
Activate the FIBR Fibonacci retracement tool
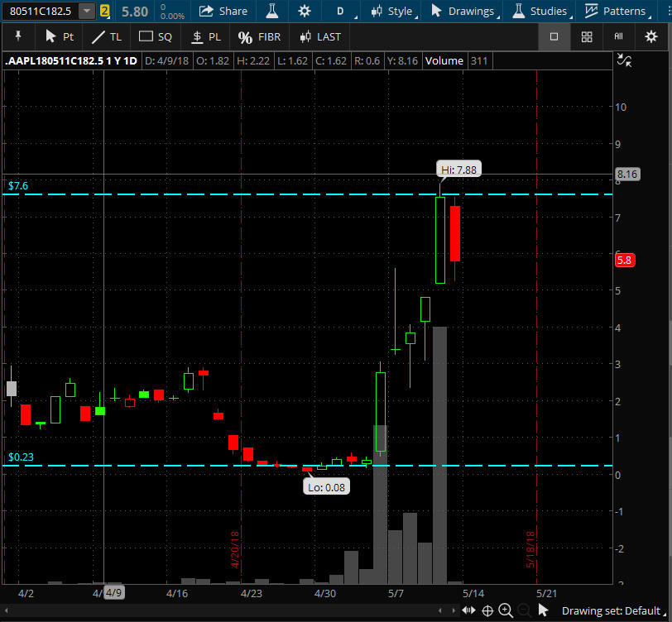261,36
